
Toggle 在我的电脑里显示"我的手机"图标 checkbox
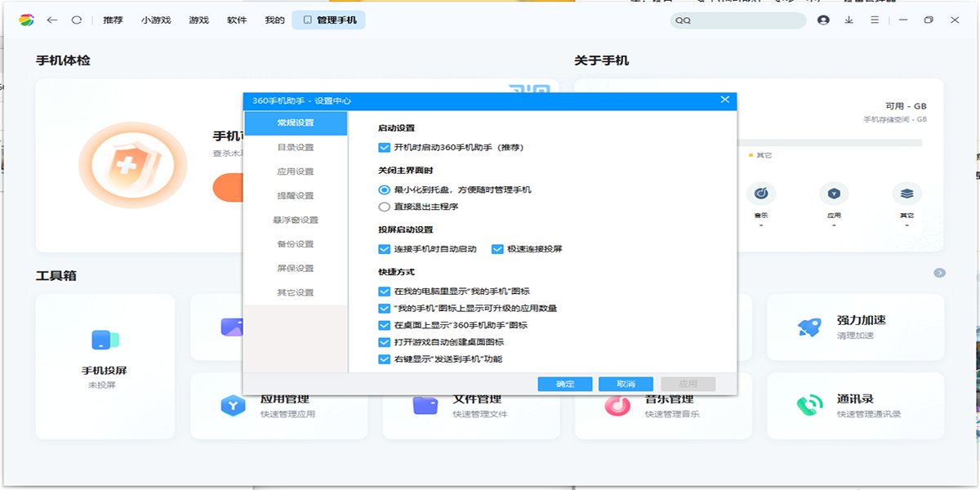[x=385, y=292]
